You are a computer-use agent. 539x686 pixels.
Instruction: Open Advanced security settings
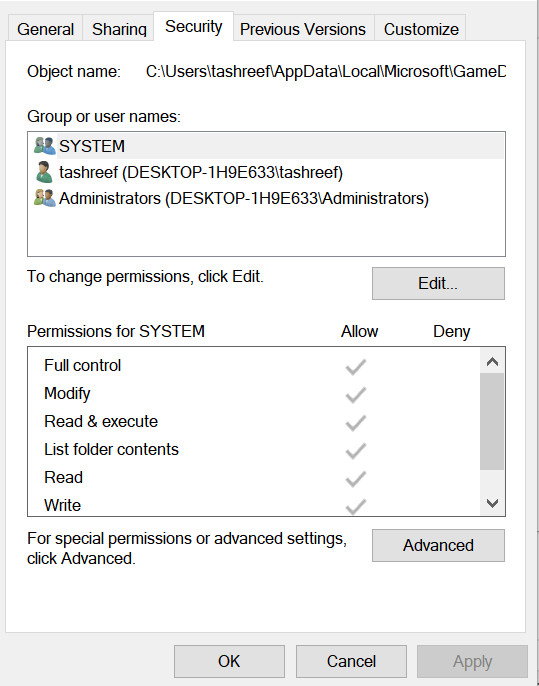tap(438, 545)
